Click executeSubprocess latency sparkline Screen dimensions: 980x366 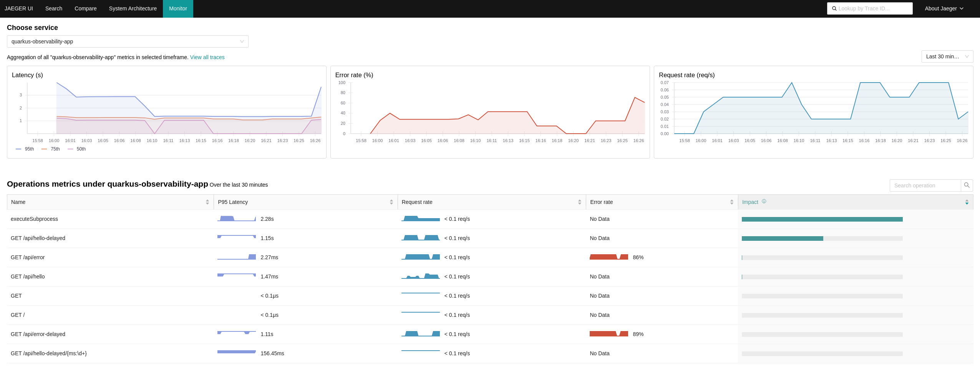(x=237, y=219)
